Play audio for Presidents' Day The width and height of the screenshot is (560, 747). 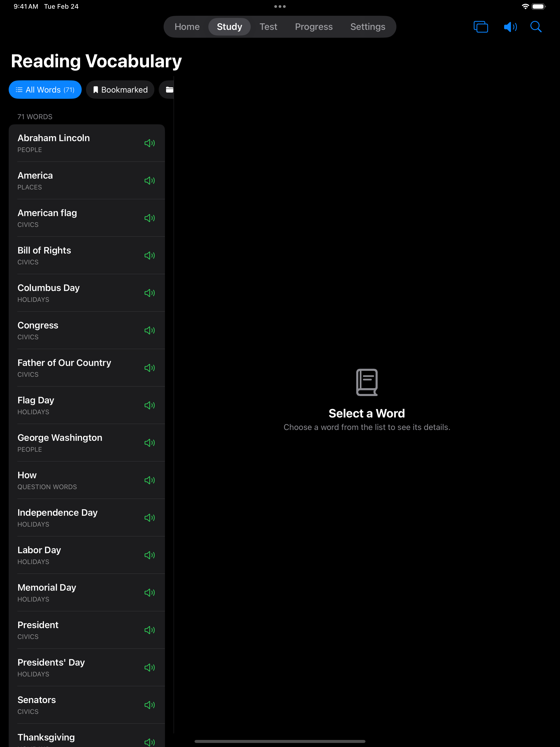pos(149,667)
